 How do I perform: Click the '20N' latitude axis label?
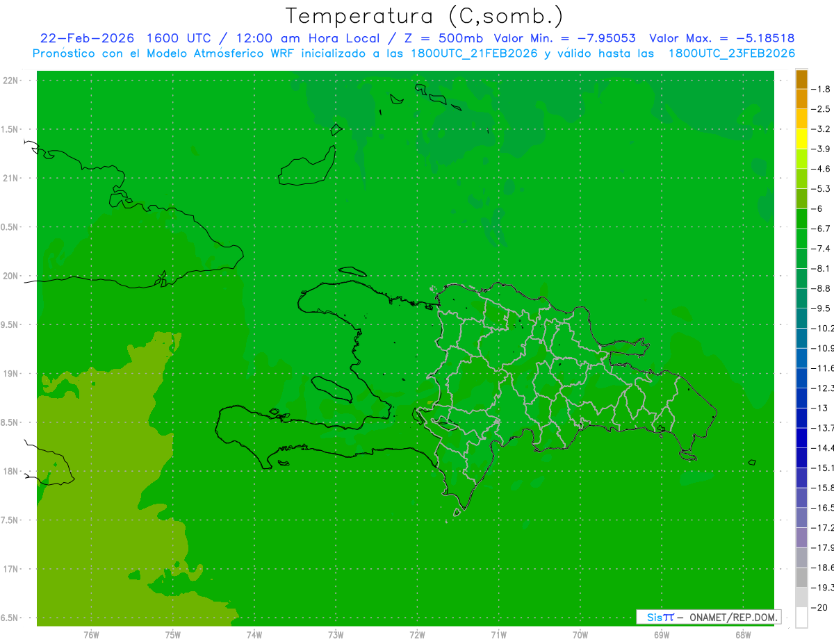pos(12,276)
